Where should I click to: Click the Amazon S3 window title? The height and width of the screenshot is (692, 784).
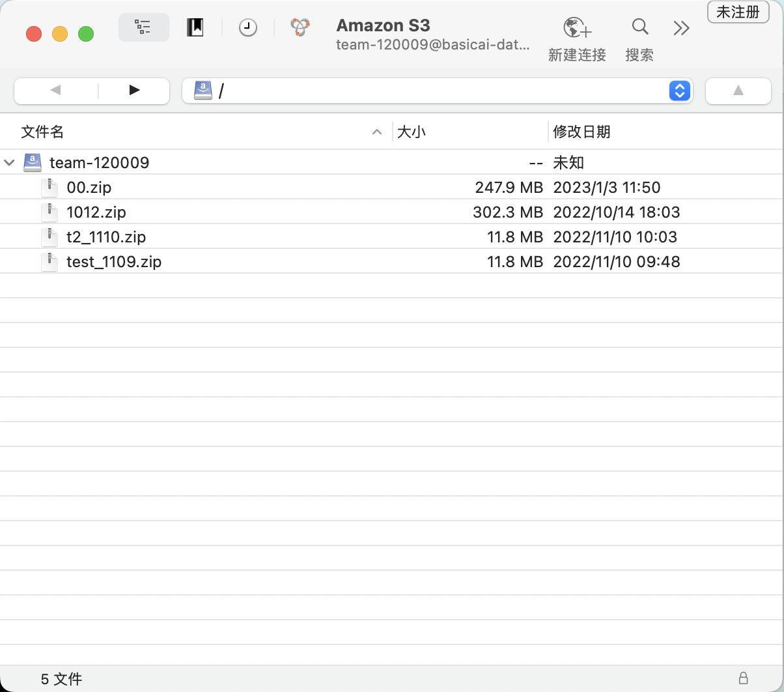coord(384,26)
